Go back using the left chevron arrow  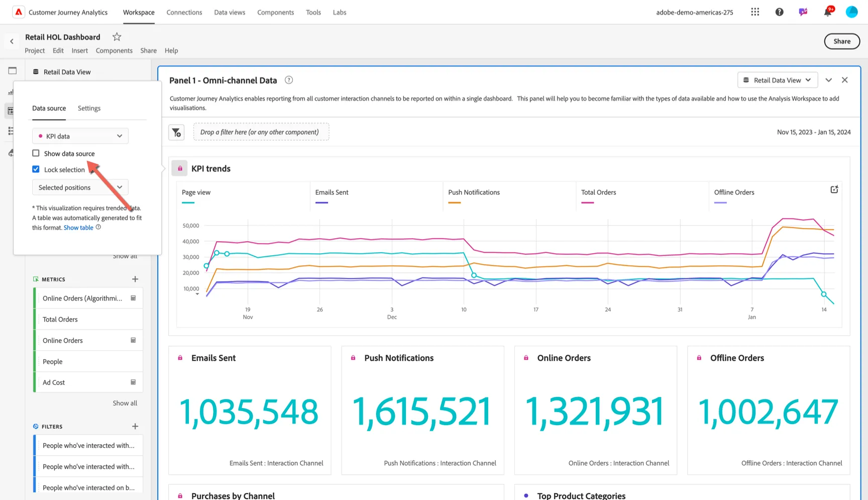[12, 41]
